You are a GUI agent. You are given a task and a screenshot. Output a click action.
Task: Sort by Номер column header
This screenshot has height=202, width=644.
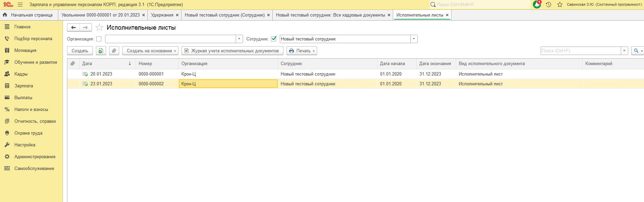(157, 63)
